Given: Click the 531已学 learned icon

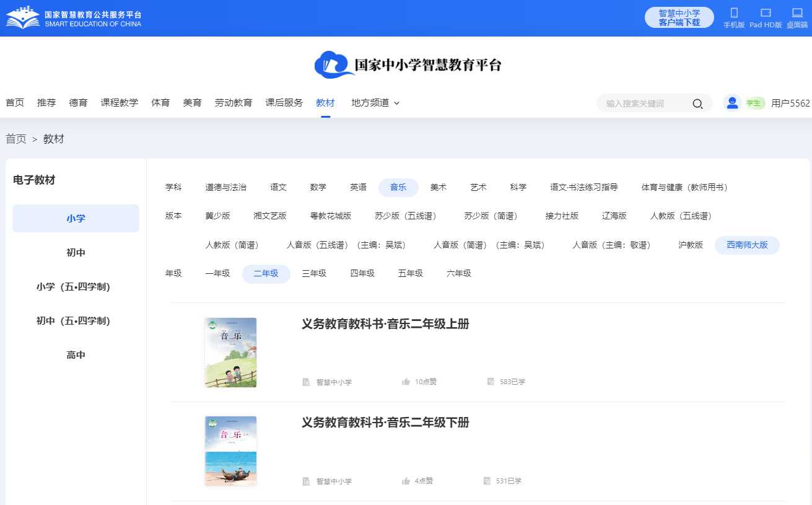Looking at the screenshot, I should pyautogui.click(x=487, y=481).
